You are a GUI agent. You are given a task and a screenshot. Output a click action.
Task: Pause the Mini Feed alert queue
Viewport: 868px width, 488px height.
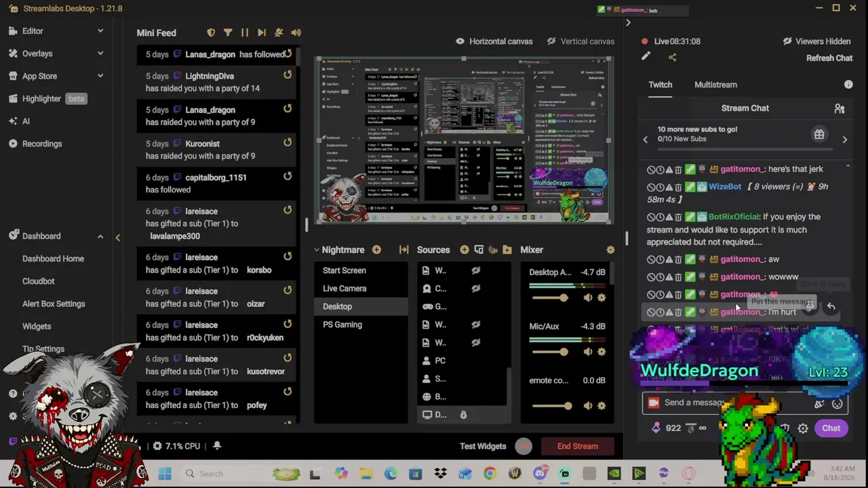coord(245,33)
